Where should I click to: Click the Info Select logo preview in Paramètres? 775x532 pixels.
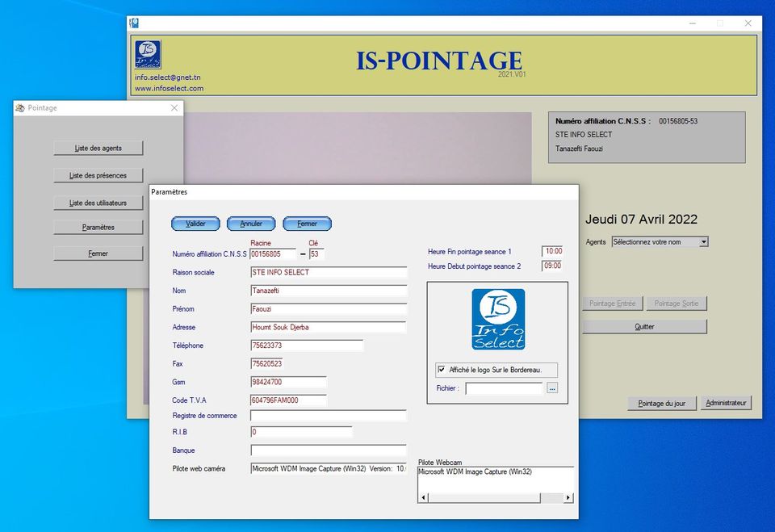click(498, 320)
